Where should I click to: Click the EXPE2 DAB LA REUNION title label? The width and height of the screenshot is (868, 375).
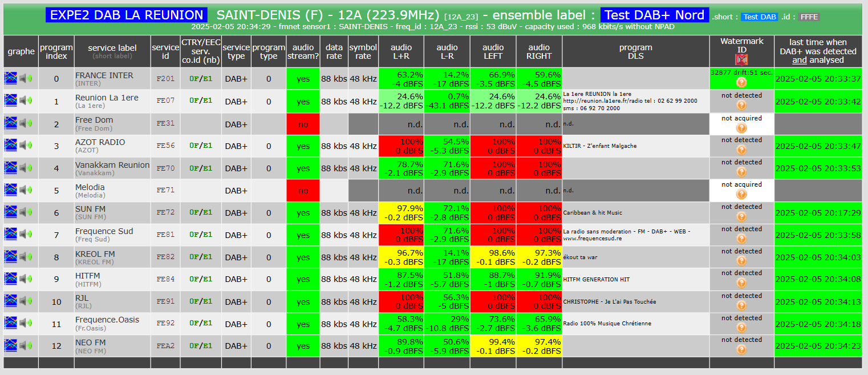click(127, 15)
